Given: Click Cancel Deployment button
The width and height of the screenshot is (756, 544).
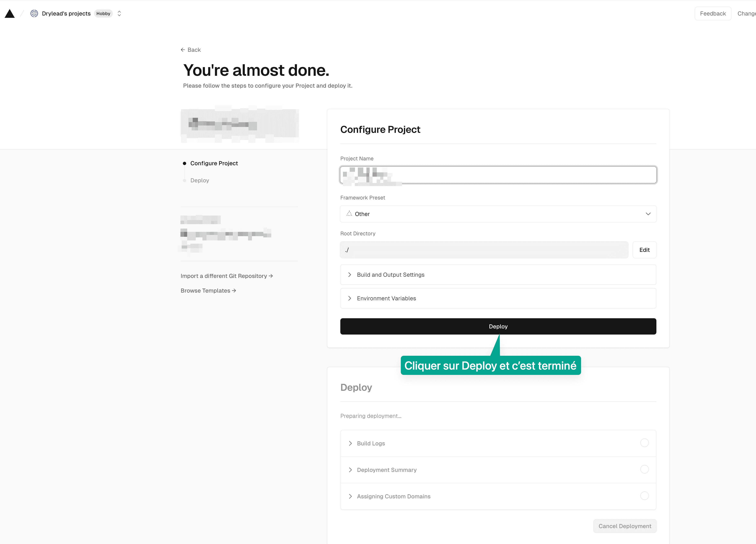Looking at the screenshot, I should [x=625, y=526].
